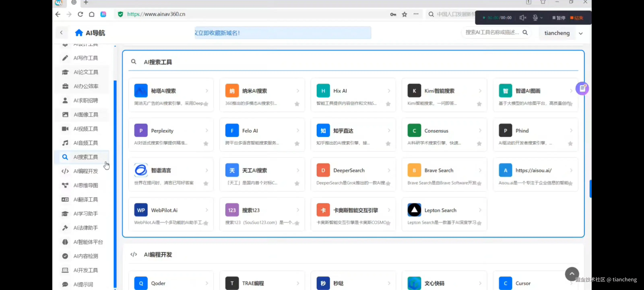Open the browser more-options menu
The image size is (644, 290).
[416, 14]
